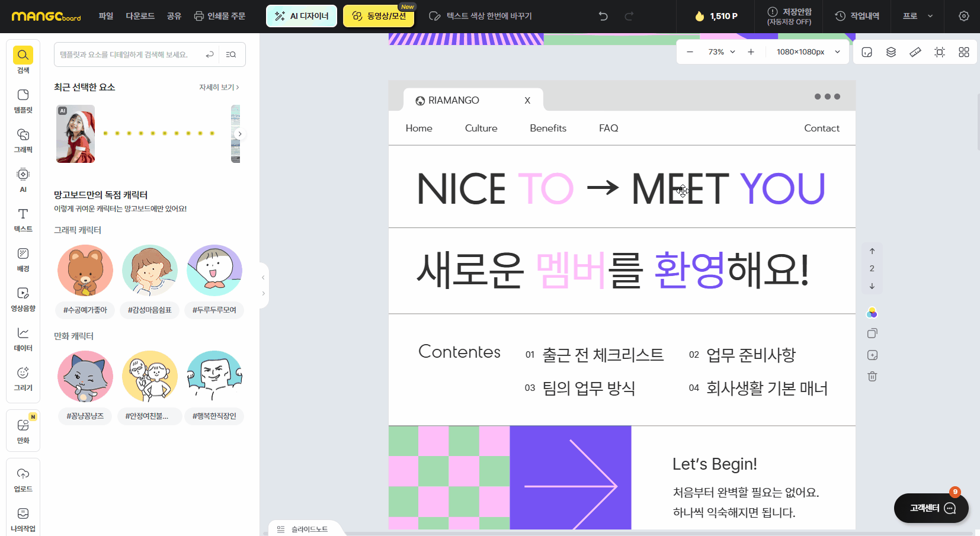The width and height of the screenshot is (980, 536).
Task: Expand the 프로 plan dropdown
Action: pos(918,16)
